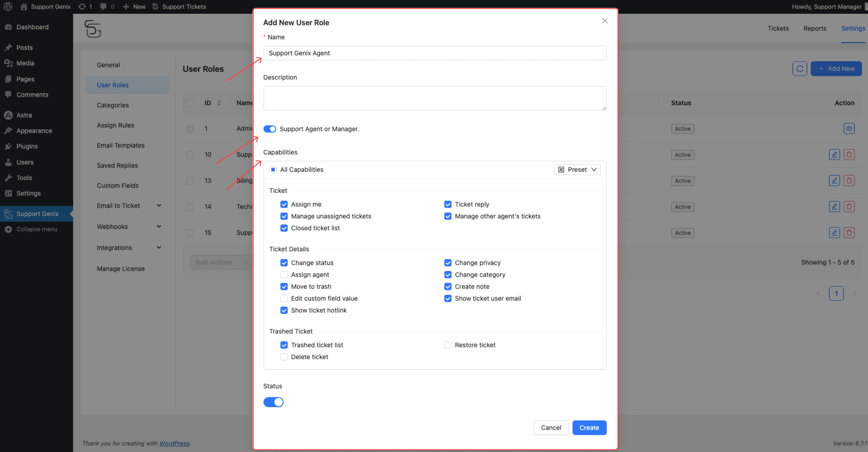Check the All Capabilities checkbox
This screenshot has height=452, width=868.
pyautogui.click(x=273, y=170)
